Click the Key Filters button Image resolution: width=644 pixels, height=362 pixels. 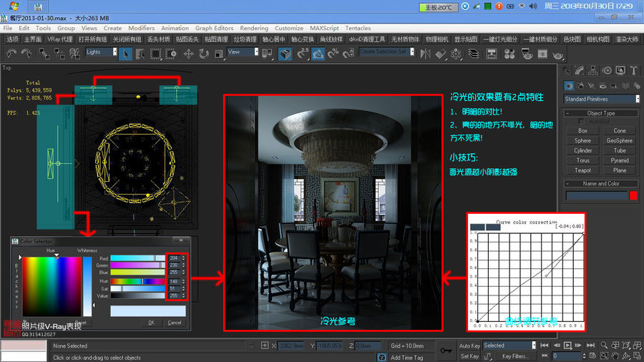click(514, 356)
